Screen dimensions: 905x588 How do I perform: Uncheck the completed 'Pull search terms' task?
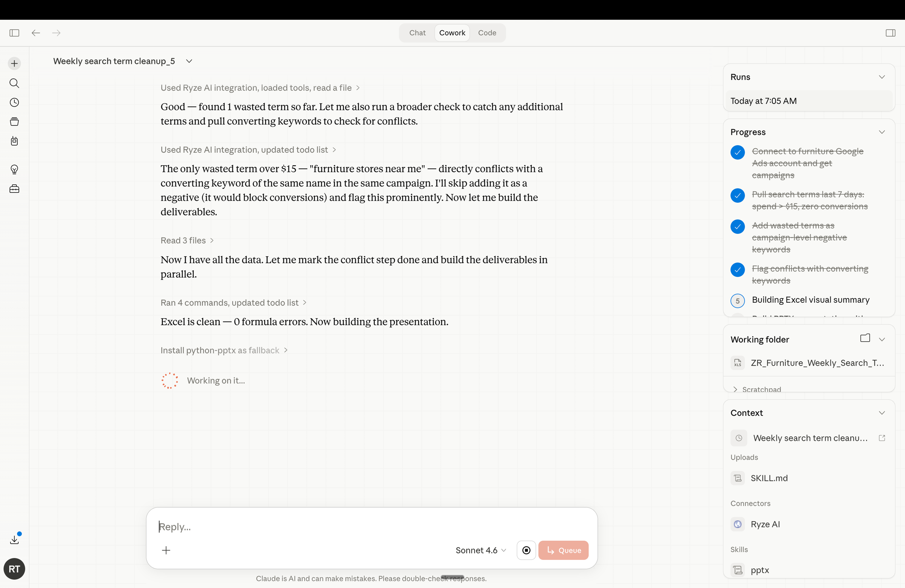tap(737, 196)
